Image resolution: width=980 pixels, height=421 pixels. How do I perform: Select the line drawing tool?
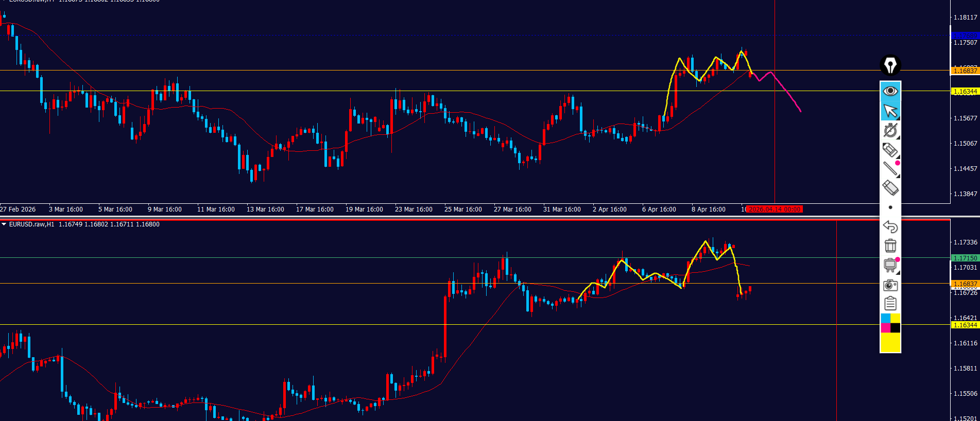coord(890,169)
